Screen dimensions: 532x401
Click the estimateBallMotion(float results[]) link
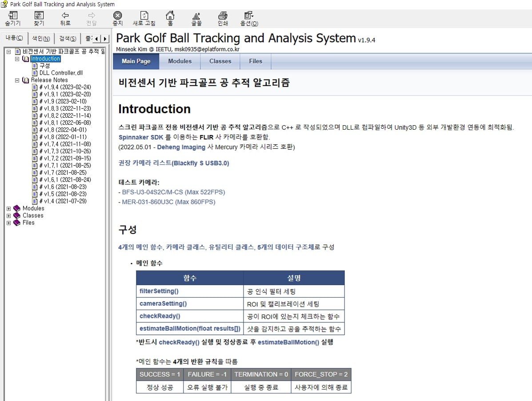190,329
